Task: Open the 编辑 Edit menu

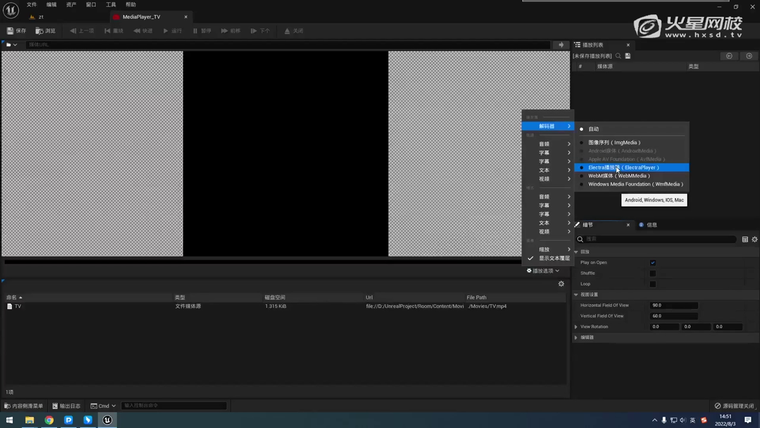Action: point(51,4)
